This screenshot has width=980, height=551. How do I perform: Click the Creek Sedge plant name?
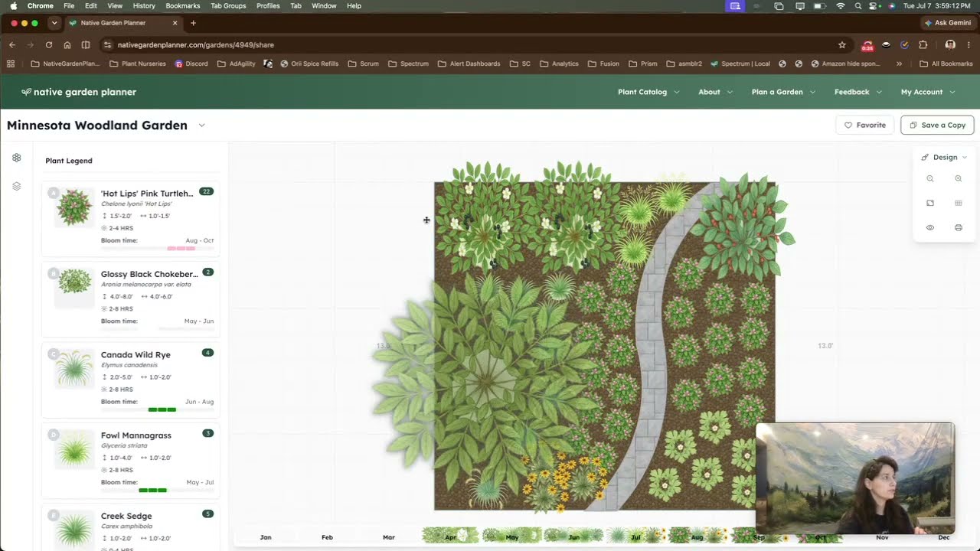pos(126,516)
